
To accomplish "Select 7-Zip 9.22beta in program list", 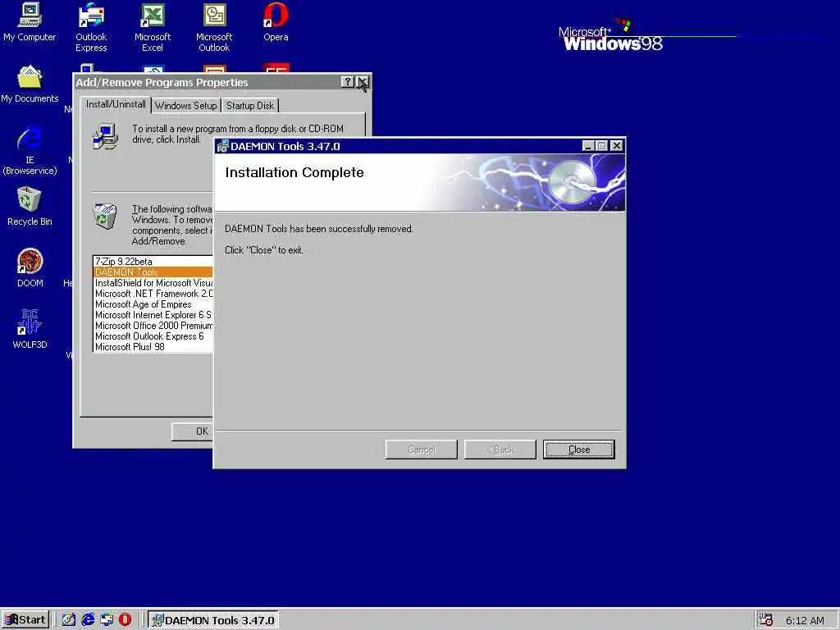I will pyautogui.click(x=153, y=262).
